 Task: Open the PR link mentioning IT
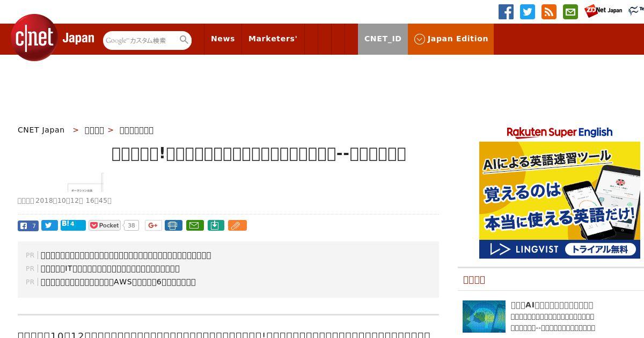(110, 268)
